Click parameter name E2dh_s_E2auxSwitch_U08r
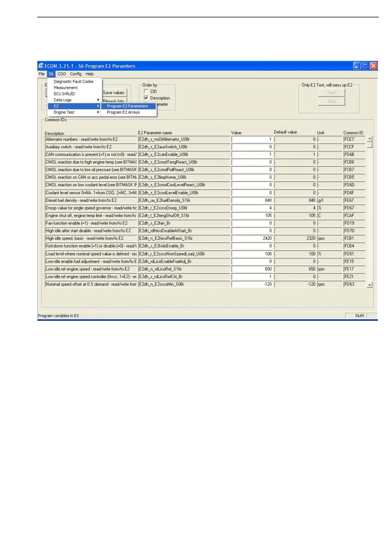 (184, 147)
